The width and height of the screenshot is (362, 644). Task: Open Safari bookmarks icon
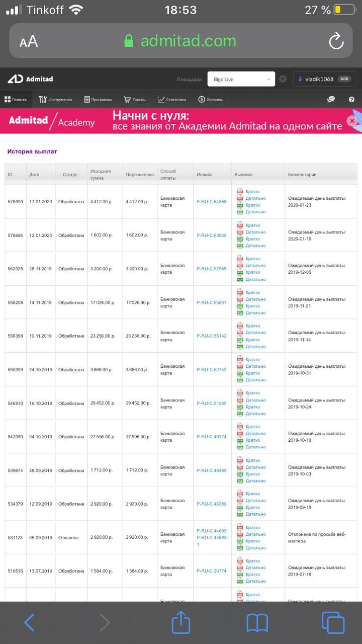coord(257,623)
